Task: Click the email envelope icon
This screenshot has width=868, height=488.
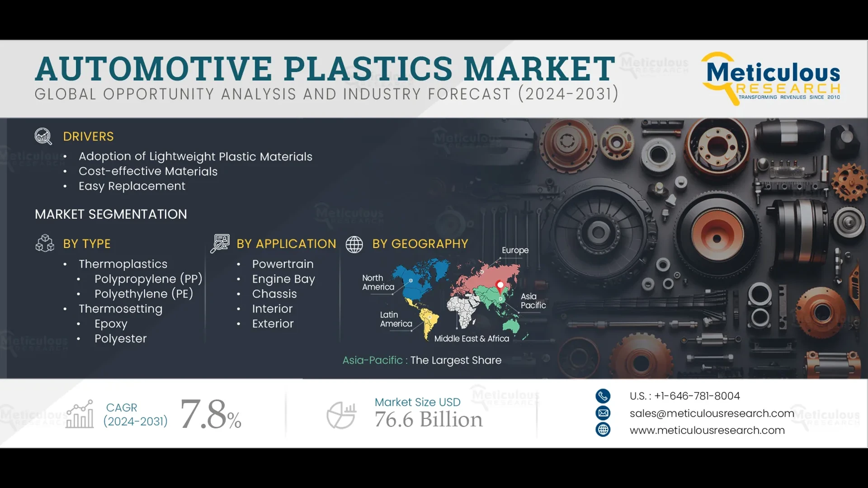Action: point(603,413)
